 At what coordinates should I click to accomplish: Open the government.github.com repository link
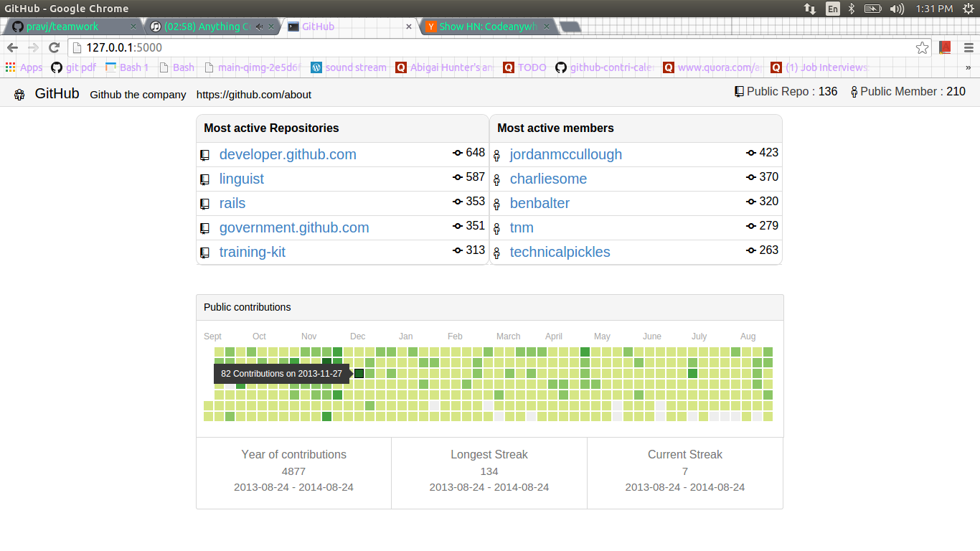click(294, 227)
